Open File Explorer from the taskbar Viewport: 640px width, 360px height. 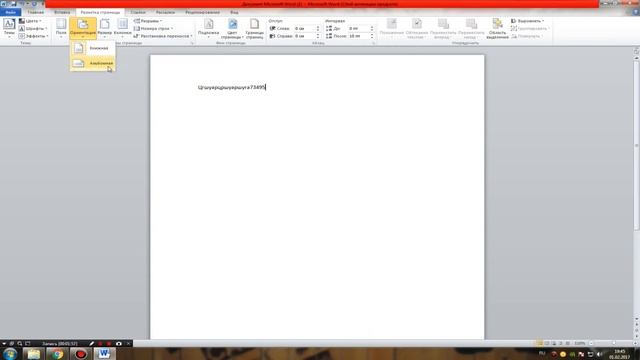click(x=33, y=354)
